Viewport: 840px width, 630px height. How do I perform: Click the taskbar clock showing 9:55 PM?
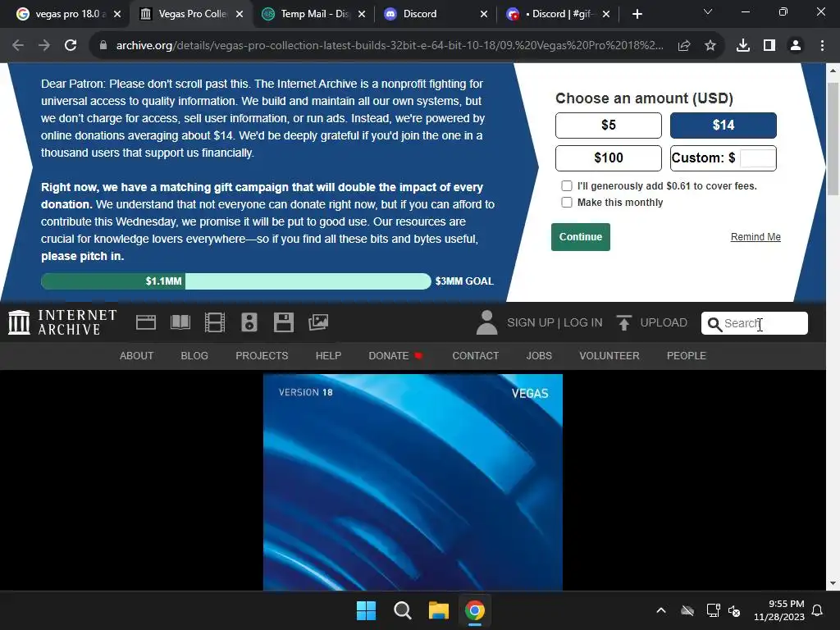click(x=779, y=610)
